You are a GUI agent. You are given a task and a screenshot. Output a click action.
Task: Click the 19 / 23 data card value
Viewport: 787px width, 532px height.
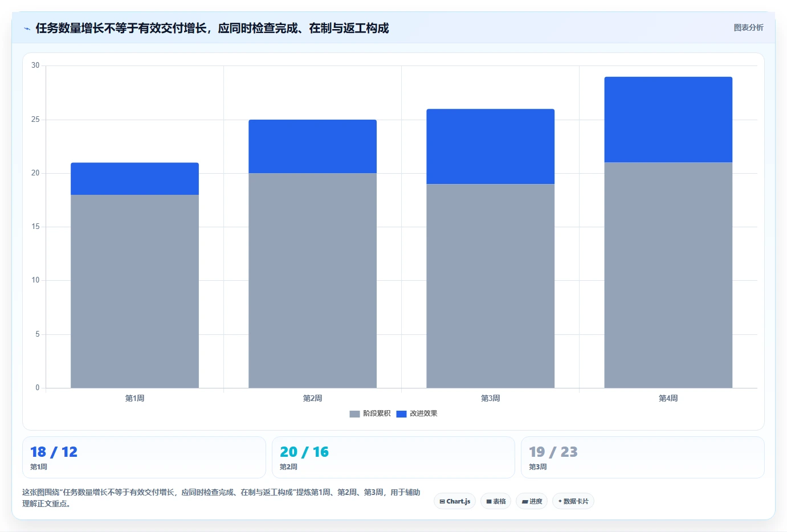553,452
